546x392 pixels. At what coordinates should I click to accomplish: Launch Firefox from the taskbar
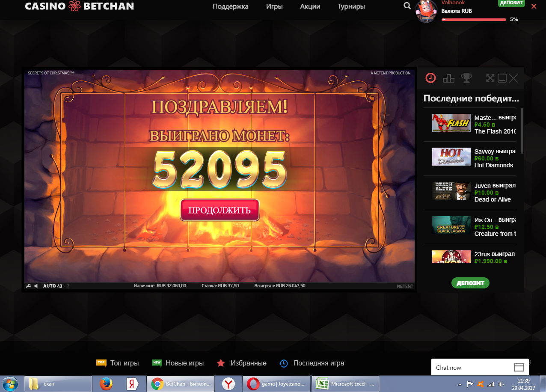(x=106, y=384)
